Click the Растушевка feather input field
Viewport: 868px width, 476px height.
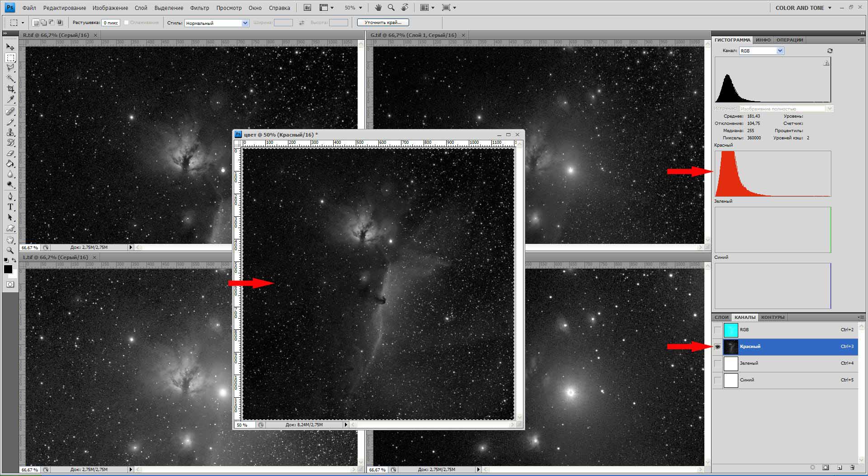[x=111, y=23]
